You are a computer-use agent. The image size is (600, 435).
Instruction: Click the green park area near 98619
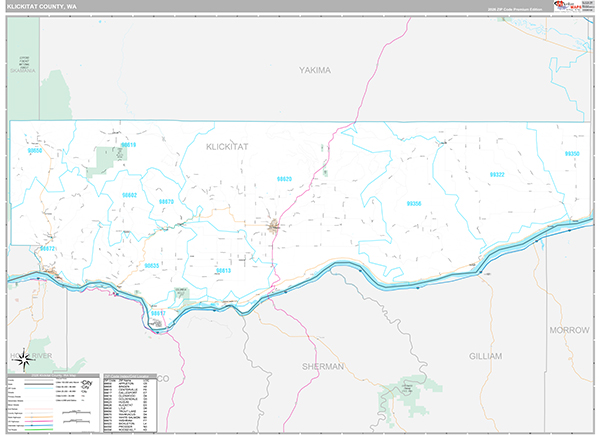[x=105, y=157]
